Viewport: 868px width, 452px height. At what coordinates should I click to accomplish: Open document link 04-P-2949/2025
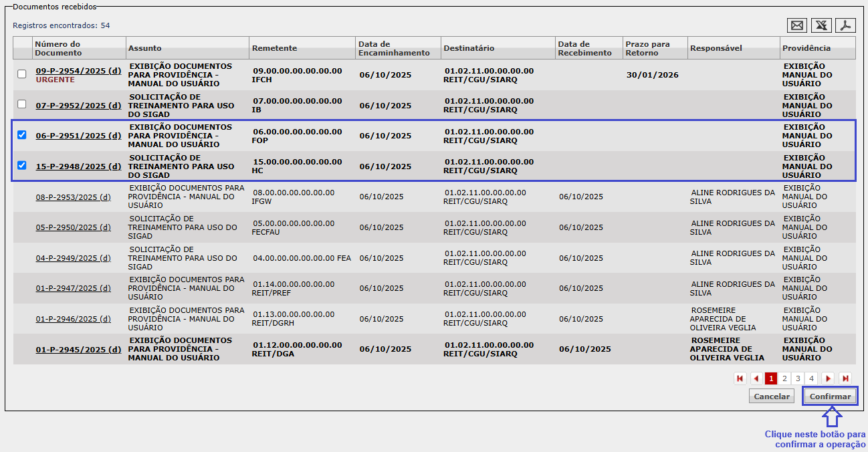coord(73,258)
